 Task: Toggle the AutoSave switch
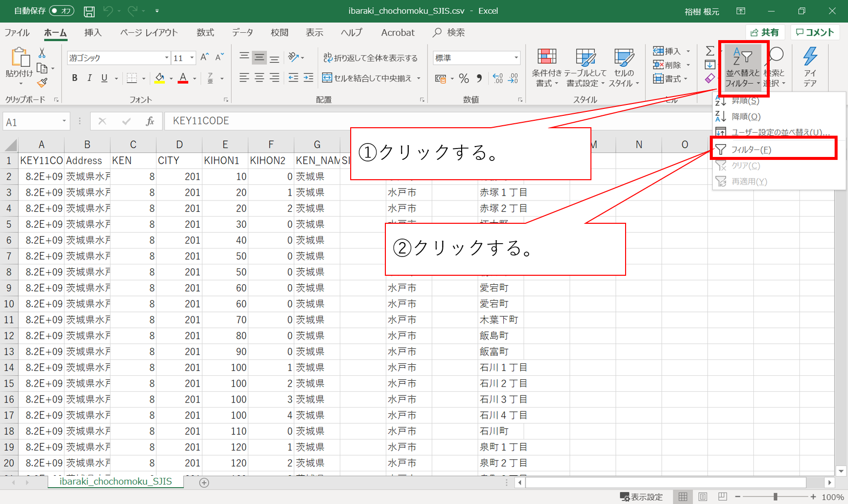(x=62, y=10)
